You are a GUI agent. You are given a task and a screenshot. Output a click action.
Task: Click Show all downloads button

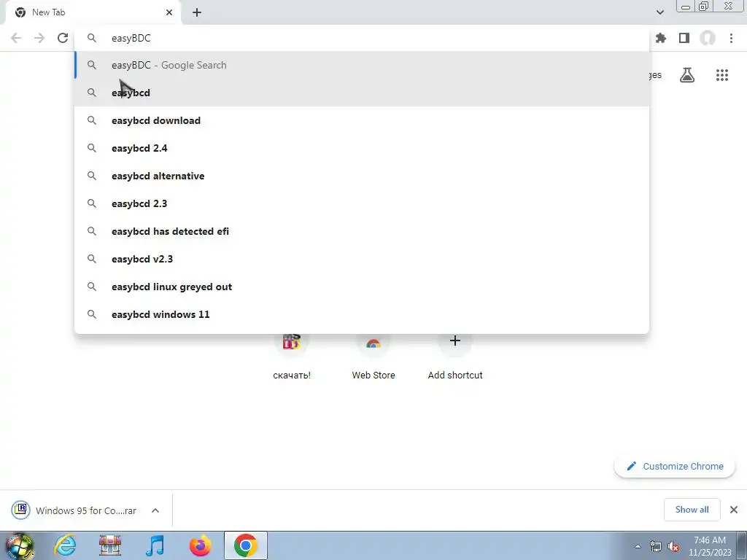coord(692,510)
